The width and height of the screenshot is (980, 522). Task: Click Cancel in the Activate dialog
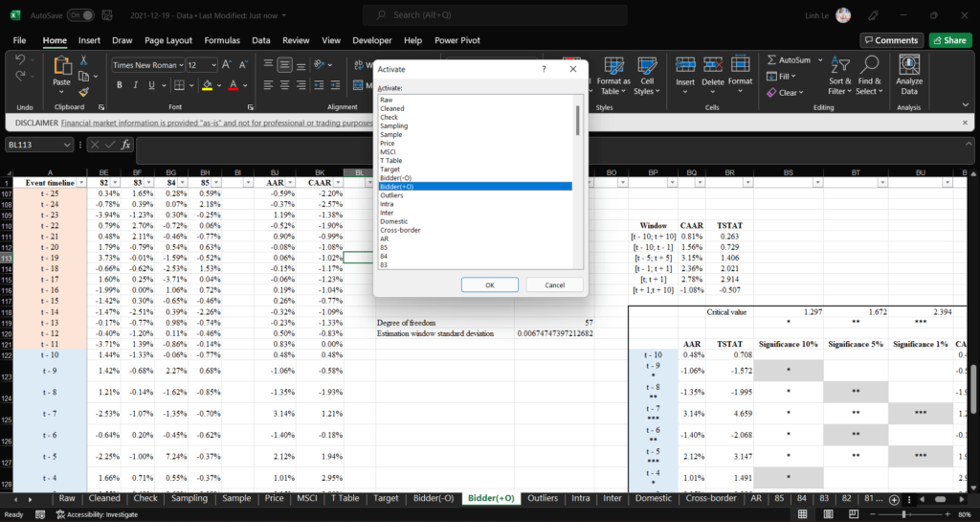(x=554, y=285)
